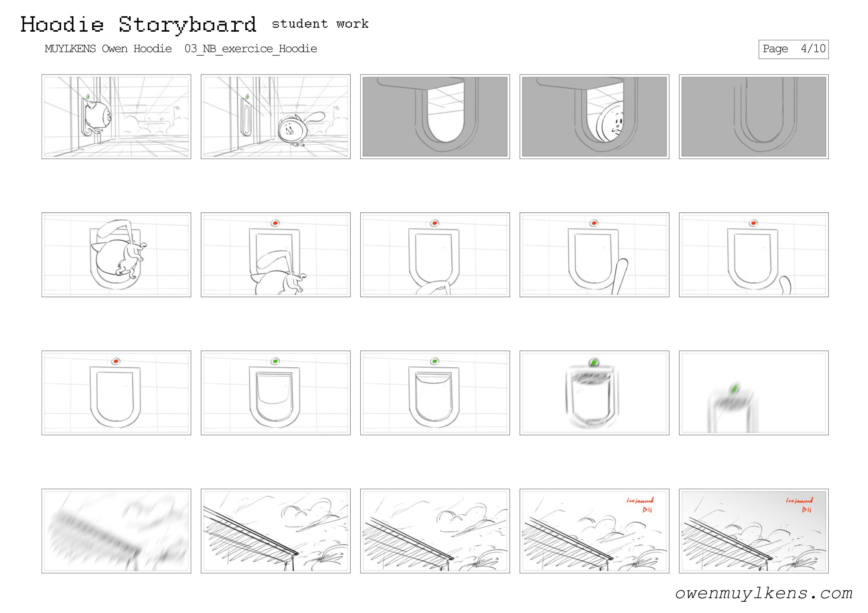Select the Hoodie Storyboard title text

(138, 25)
